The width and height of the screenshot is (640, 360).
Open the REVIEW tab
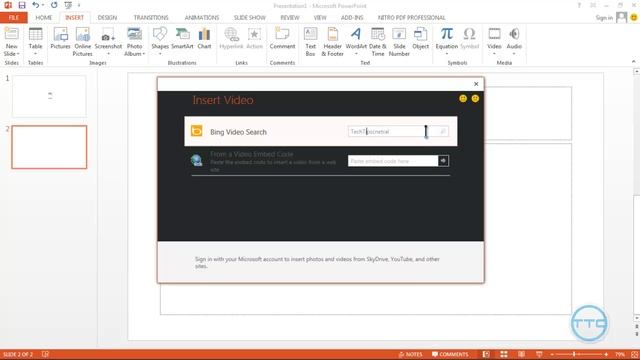[x=290, y=18]
